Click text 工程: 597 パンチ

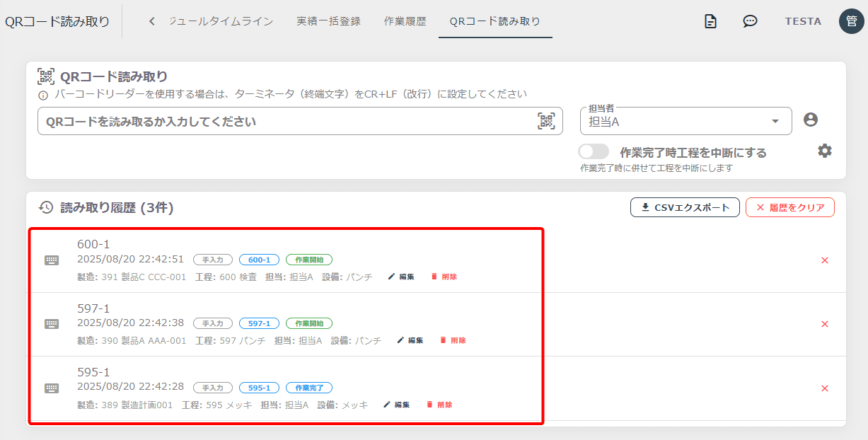(x=231, y=340)
